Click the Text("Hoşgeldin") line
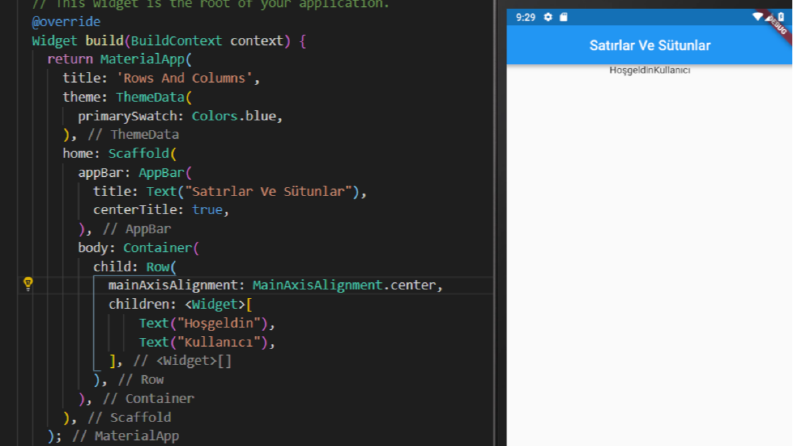The image size is (793, 446). (206, 323)
